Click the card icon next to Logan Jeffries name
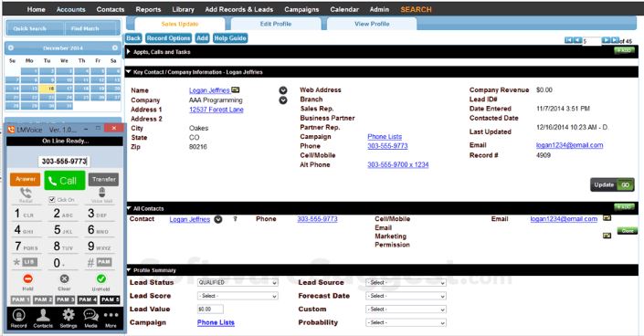Screen dimensions: 644x336 tap(236, 89)
